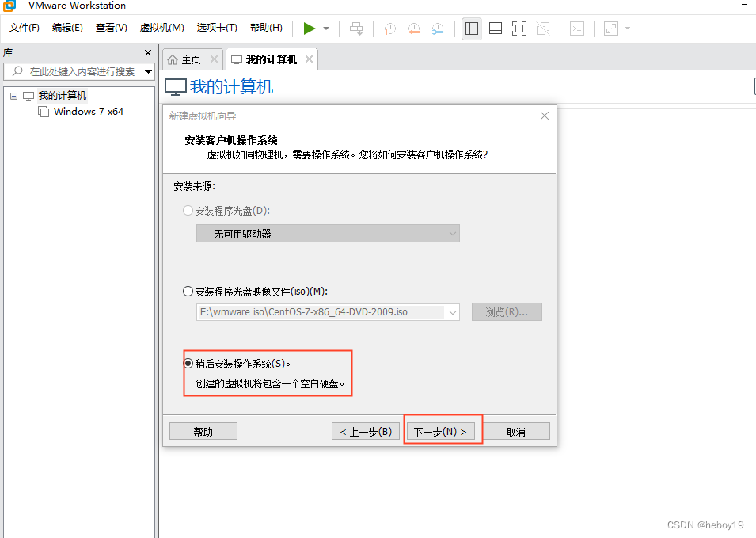The height and width of the screenshot is (538, 756).
Task: Click the 帮助 button in the wizard
Action: click(203, 431)
